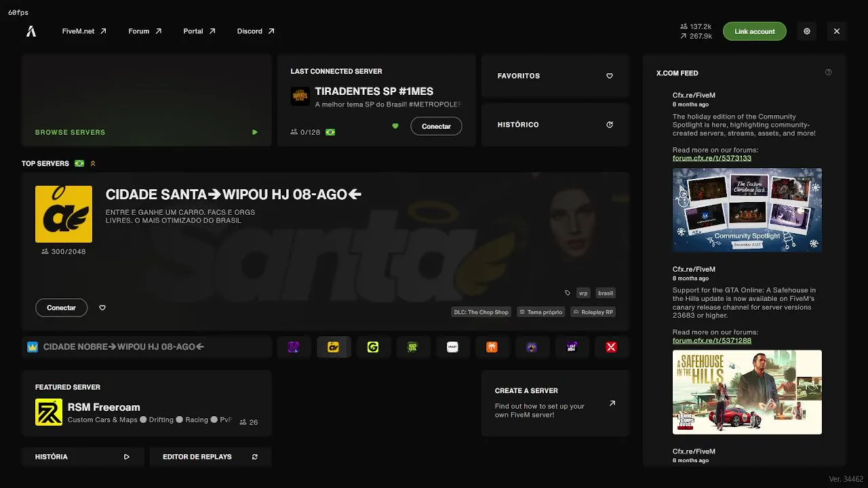This screenshot has width=868, height=488.
Task: Click the Create a Server arrow icon
Action: click(x=612, y=403)
